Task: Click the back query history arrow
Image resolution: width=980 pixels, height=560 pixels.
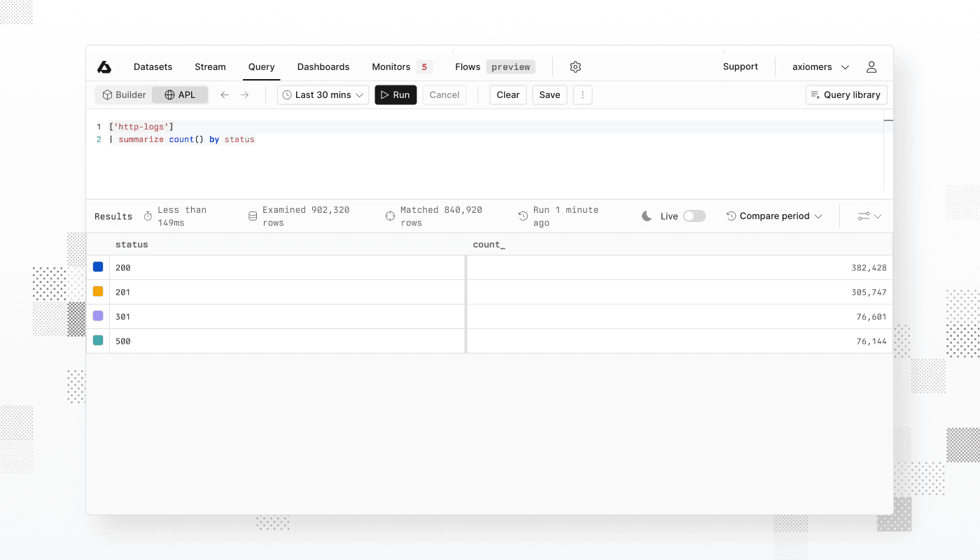Action: (224, 94)
